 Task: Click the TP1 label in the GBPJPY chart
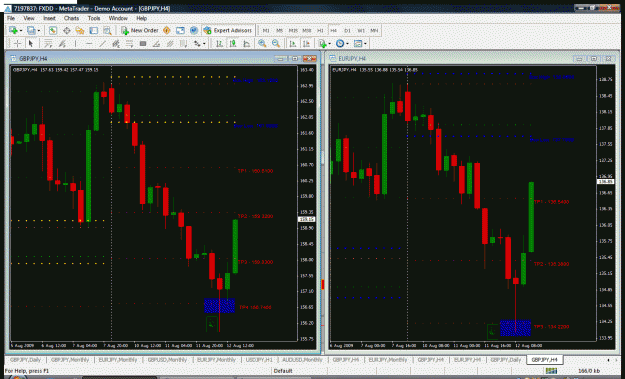click(x=256, y=171)
